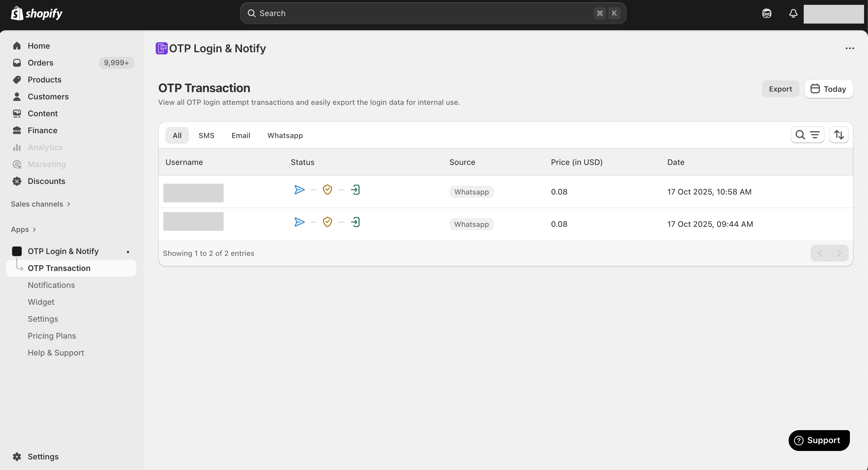Click the notifications bell icon
This screenshot has height=470, width=868.
(793, 14)
